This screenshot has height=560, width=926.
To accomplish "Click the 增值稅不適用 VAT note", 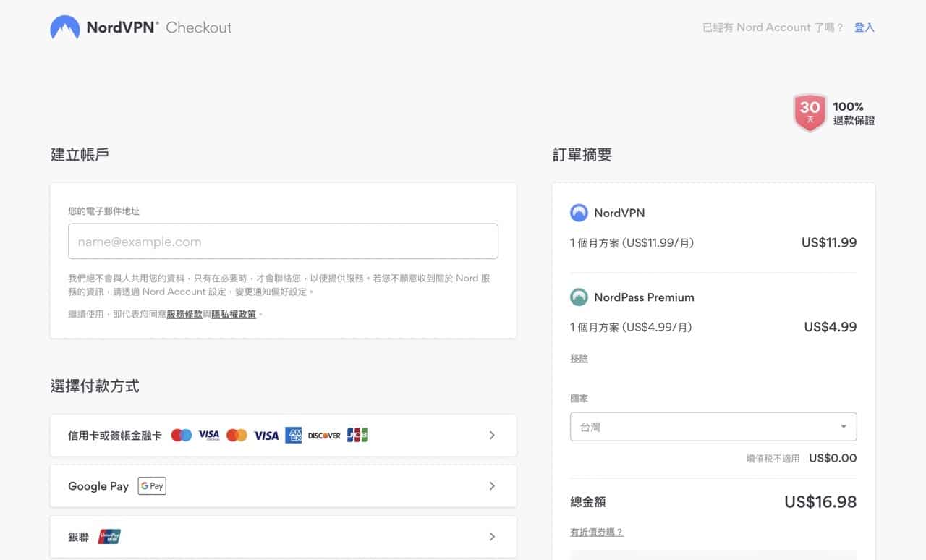I will (x=773, y=459).
